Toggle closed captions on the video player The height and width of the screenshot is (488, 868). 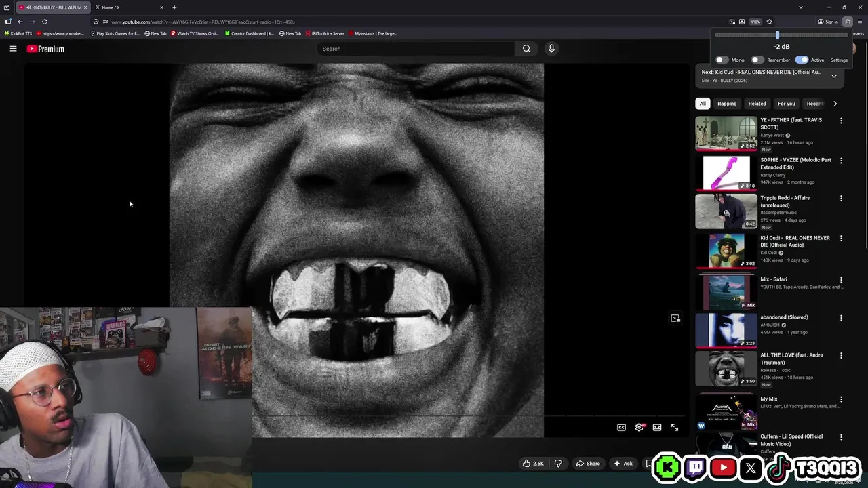621,427
